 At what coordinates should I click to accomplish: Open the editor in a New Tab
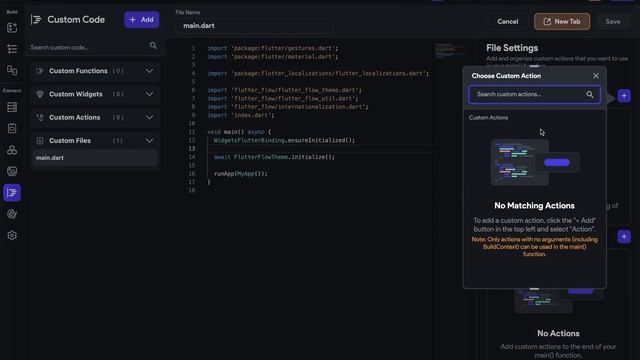tap(562, 22)
